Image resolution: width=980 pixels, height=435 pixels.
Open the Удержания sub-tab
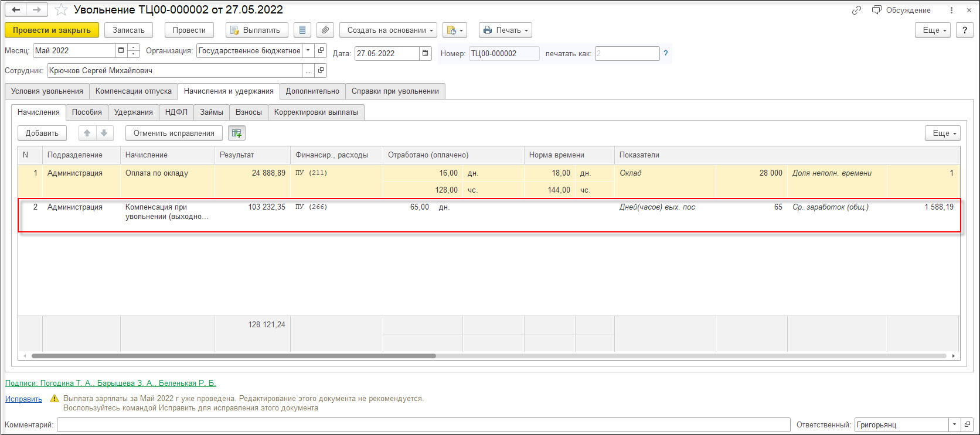pos(134,112)
